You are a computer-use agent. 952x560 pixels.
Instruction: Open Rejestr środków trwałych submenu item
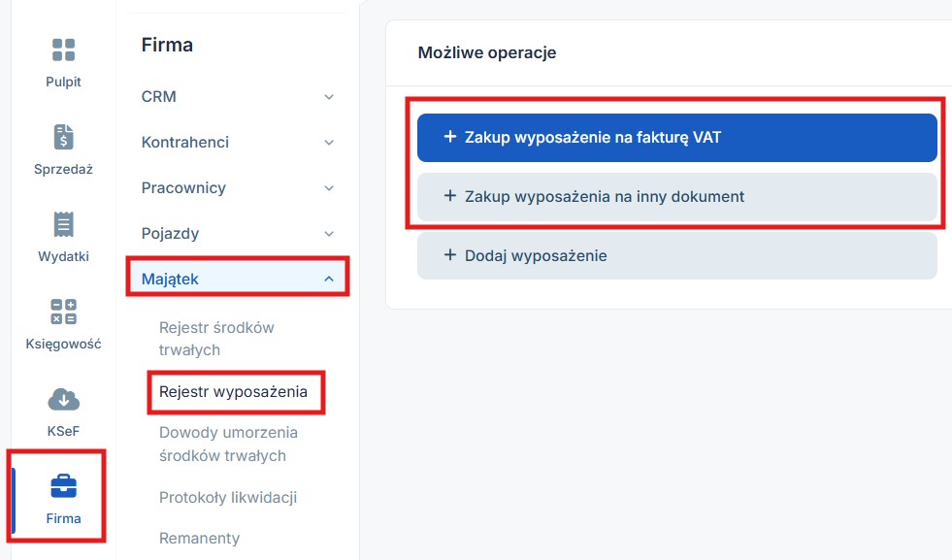[216, 339]
